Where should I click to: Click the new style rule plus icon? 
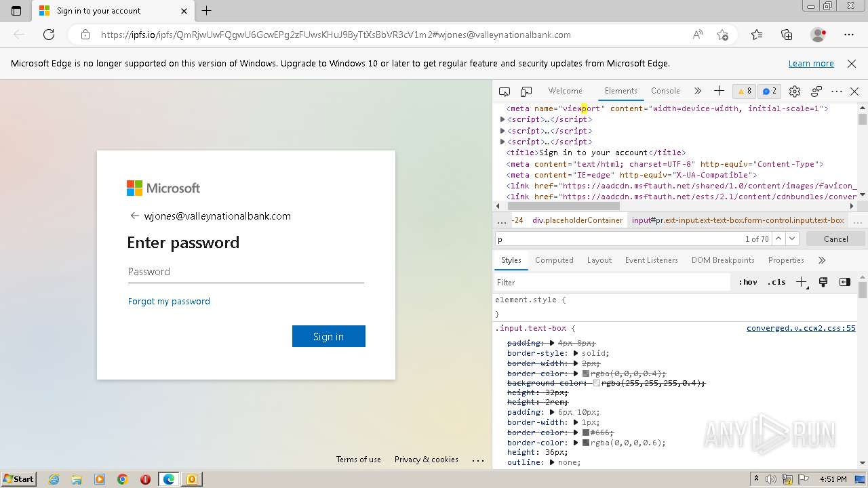click(802, 282)
